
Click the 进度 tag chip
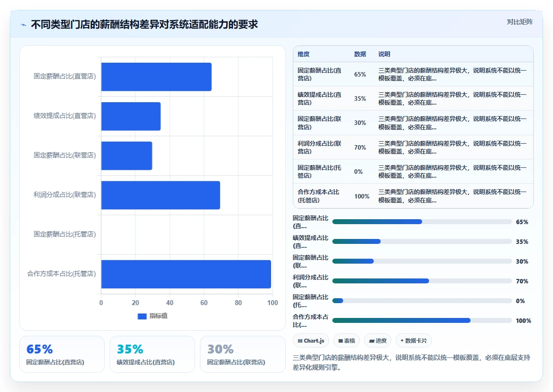(x=378, y=341)
